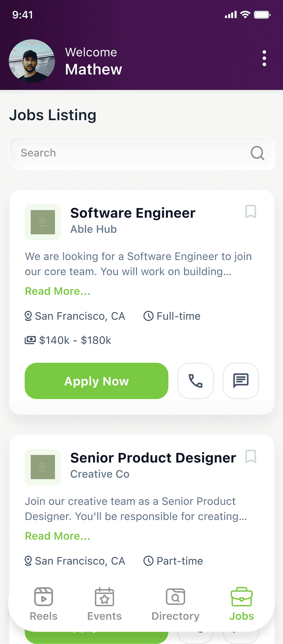
Task: Expand Software Engineer description with Read More
Action: [57, 291]
